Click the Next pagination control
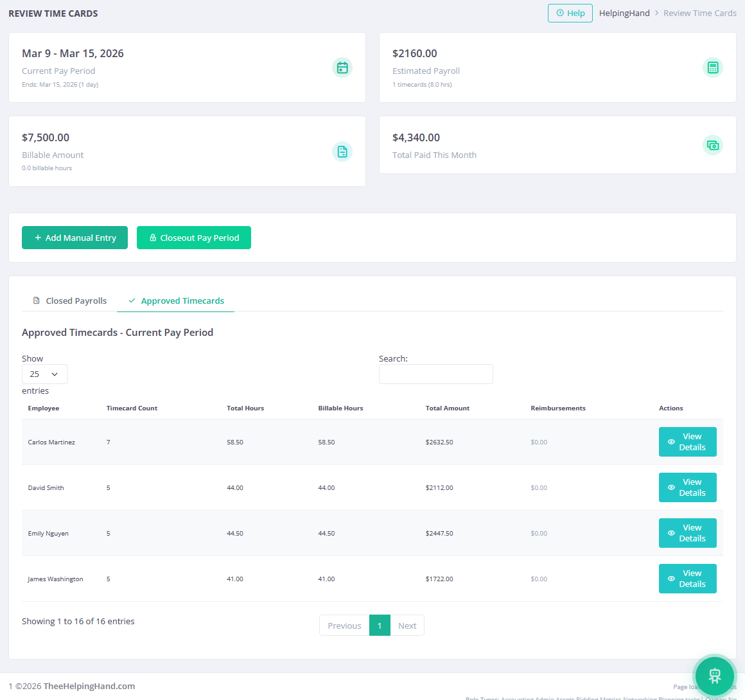 click(x=407, y=625)
